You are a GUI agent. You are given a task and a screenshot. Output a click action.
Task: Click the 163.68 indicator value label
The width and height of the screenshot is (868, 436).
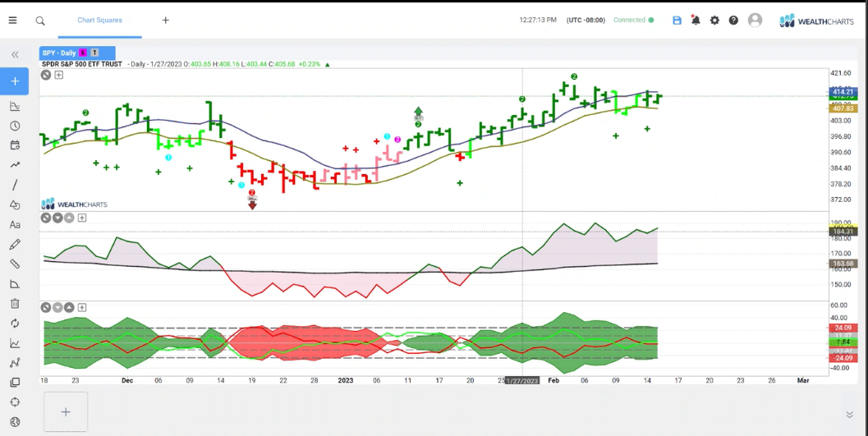coord(842,264)
